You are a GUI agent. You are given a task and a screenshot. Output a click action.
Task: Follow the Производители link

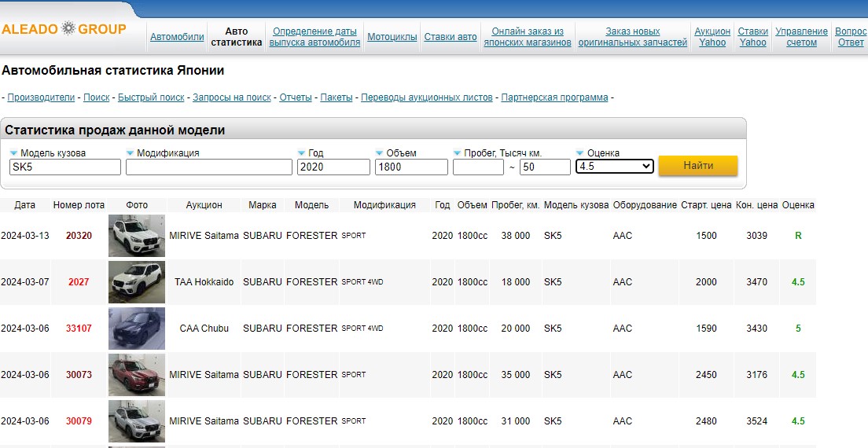pyautogui.click(x=41, y=97)
